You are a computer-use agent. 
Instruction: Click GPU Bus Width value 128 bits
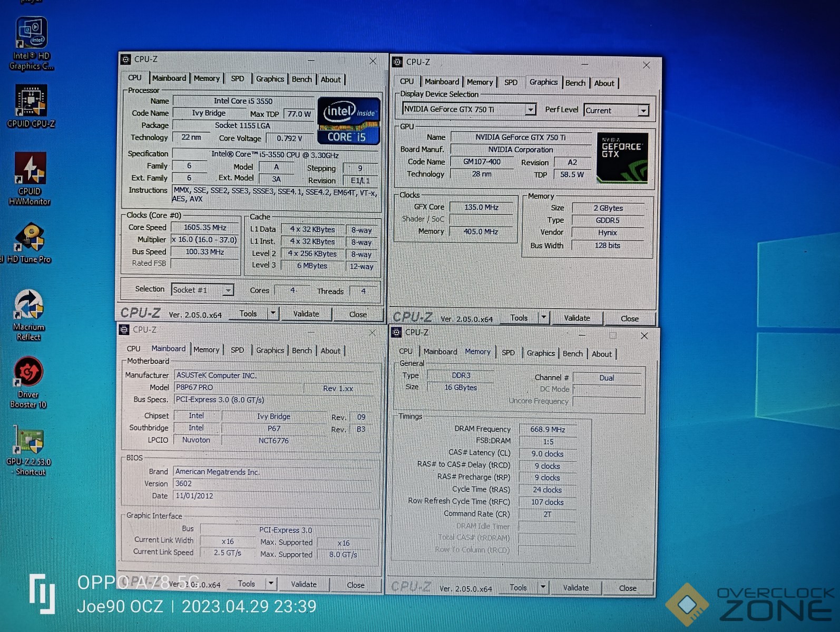tap(608, 245)
